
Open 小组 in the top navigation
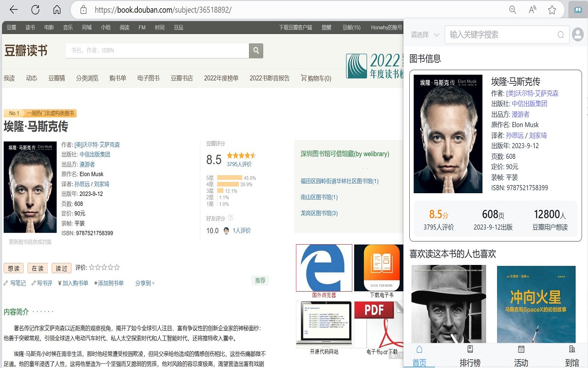pos(106,27)
